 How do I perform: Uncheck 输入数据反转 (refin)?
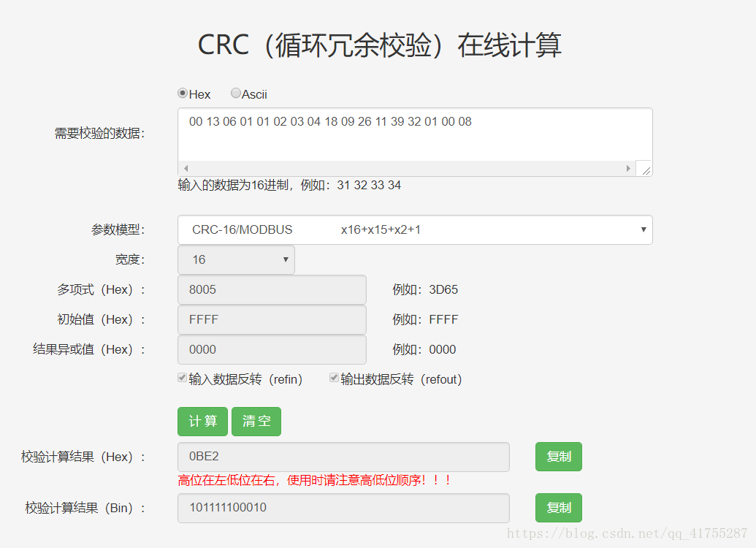click(x=182, y=378)
